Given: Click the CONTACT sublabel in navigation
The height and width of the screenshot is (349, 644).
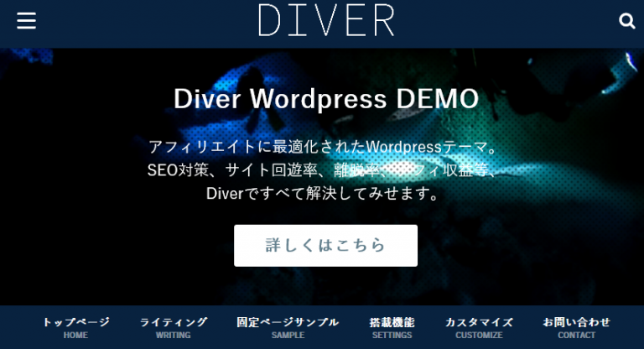Looking at the screenshot, I should point(576,336).
